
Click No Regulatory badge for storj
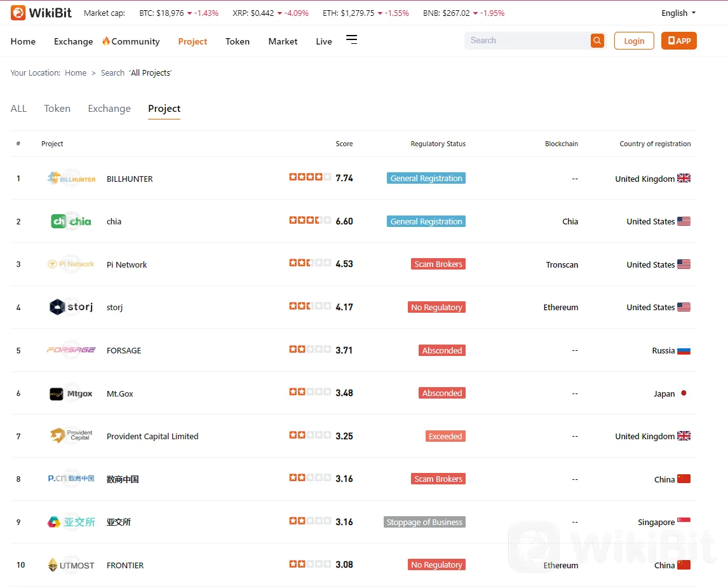pos(436,307)
